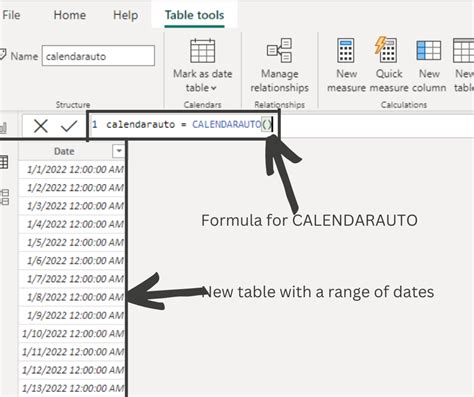Select the 1/4/2022 12:00:00 AM cell
474x397 pixels.
pyautogui.click(x=72, y=224)
